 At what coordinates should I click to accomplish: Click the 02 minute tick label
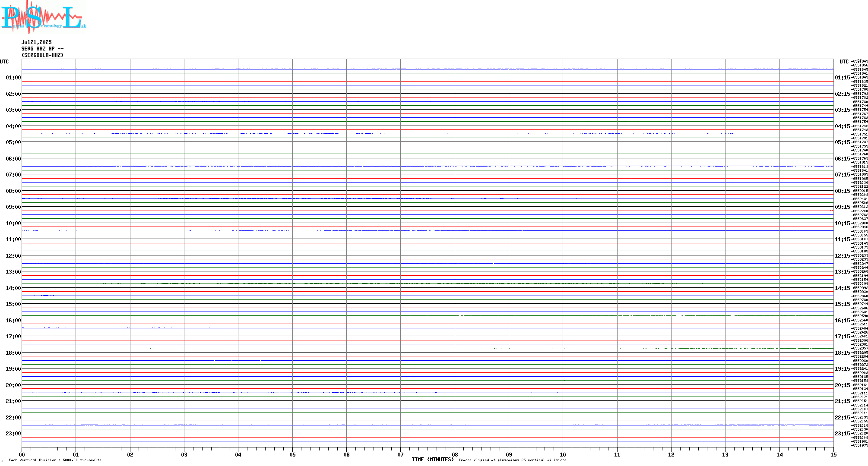[x=130, y=454]
